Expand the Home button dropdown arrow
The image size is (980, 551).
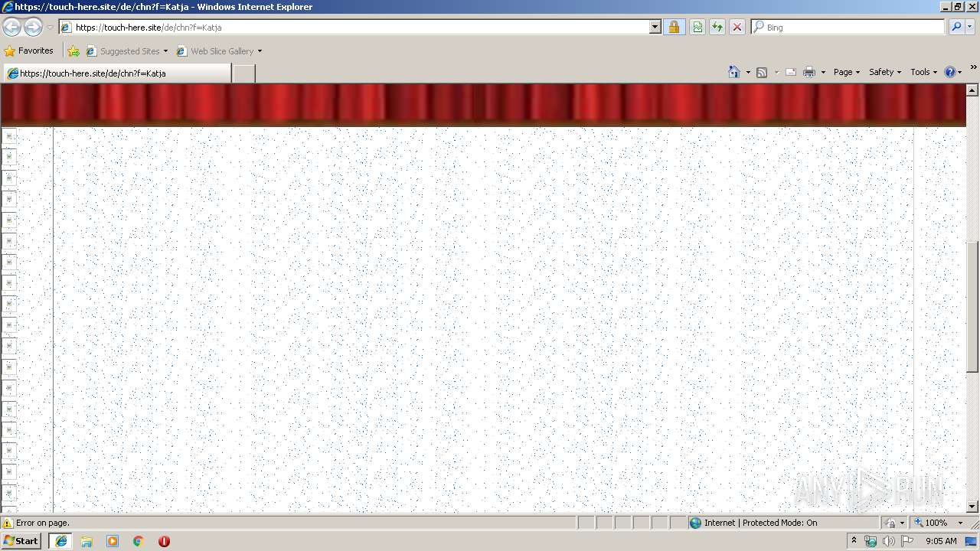tap(748, 72)
